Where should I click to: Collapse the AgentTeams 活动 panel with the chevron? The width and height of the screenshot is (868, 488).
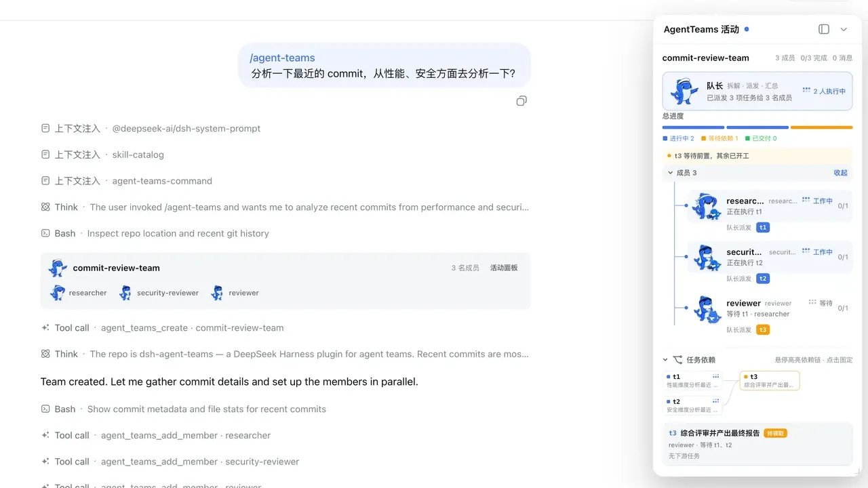(x=844, y=29)
